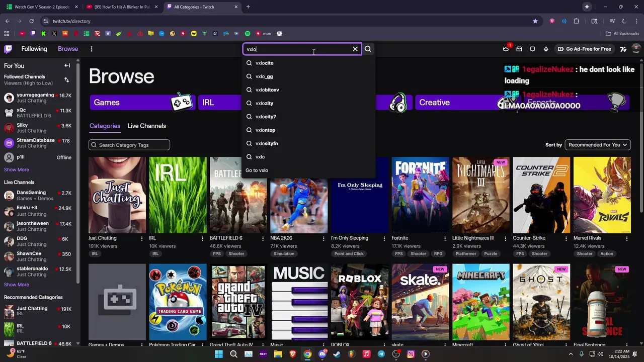Image resolution: width=644 pixels, height=362 pixels.
Task: Open the user profile avatar menu
Action: (x=636, y=49)
